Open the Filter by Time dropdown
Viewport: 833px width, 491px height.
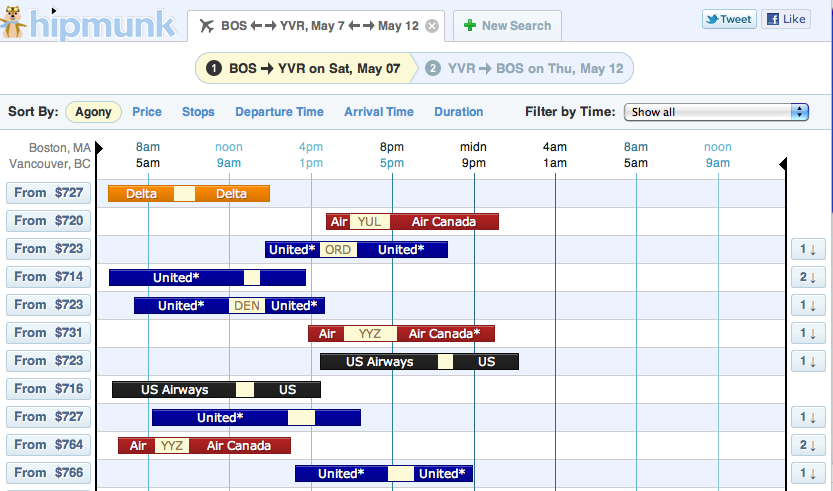(716, 112)
